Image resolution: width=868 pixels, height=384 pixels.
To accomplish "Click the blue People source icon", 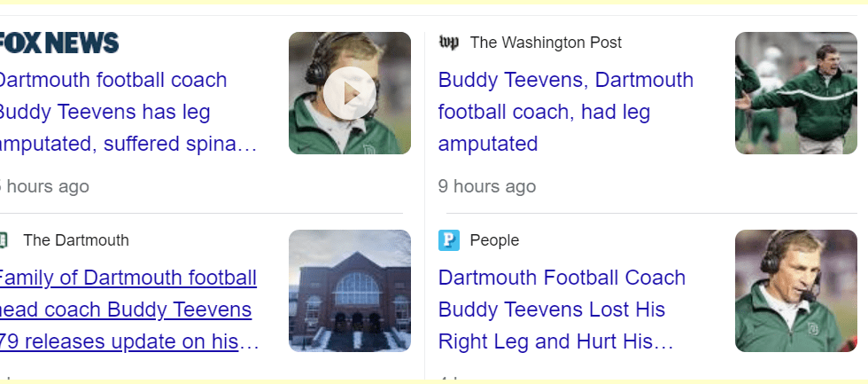I will (449, 240).
